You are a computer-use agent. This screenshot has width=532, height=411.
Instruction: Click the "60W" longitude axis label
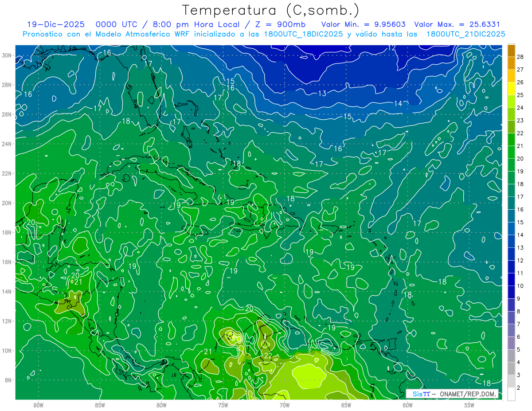point(408,405)
